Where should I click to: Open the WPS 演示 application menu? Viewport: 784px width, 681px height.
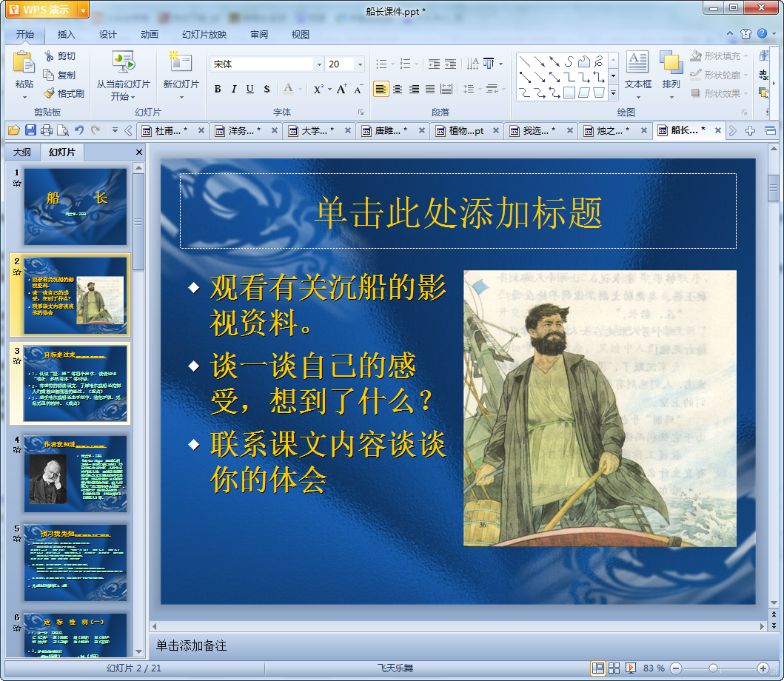coord(47,10)
